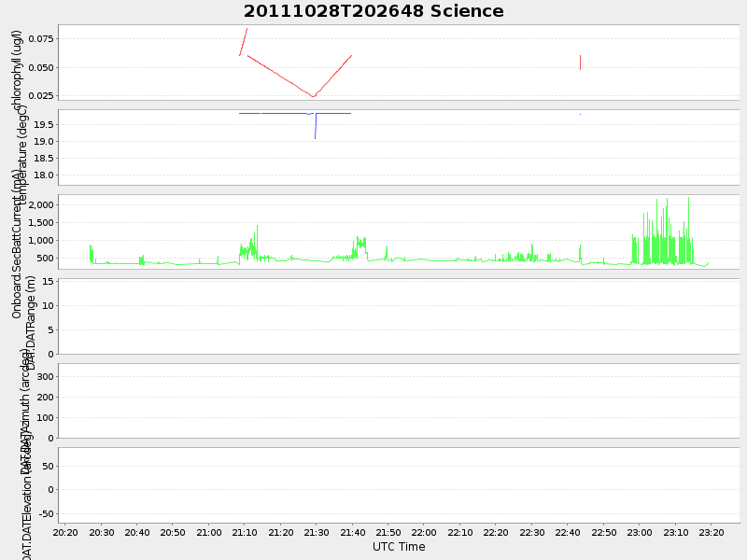
Task: Click inside the empty elevation plot
Action: tap(399, 485)
